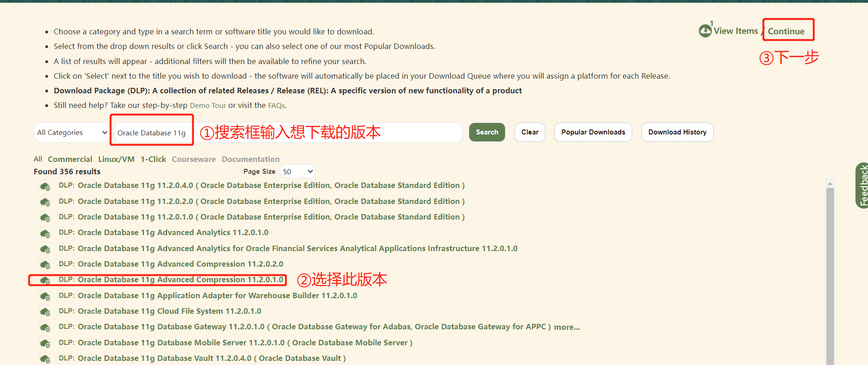Click the results list scrollbar up arrow
Image resolution: width=868 pixels, height=365 pixels.
830,183
